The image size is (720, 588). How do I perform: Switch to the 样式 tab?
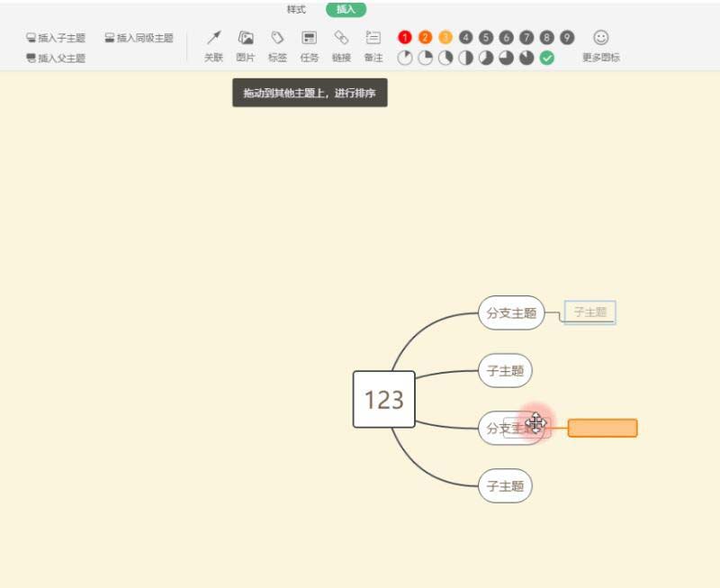(x=296, y=10)
